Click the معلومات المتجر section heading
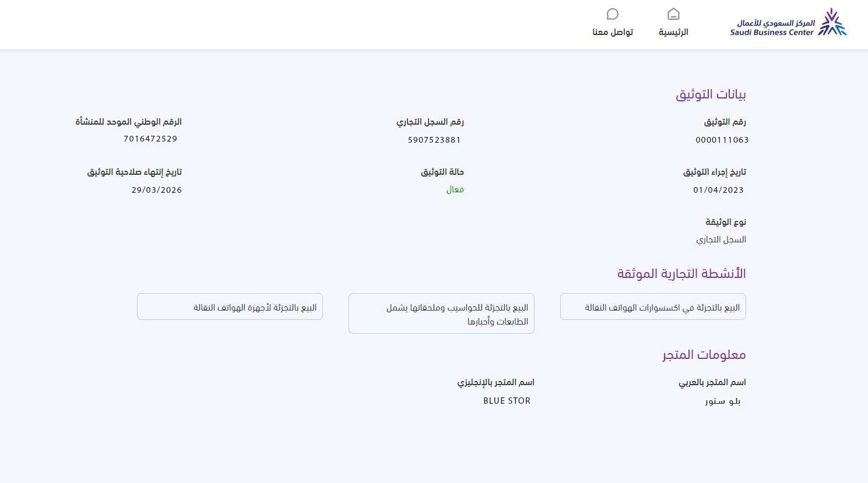 [704, 355]
